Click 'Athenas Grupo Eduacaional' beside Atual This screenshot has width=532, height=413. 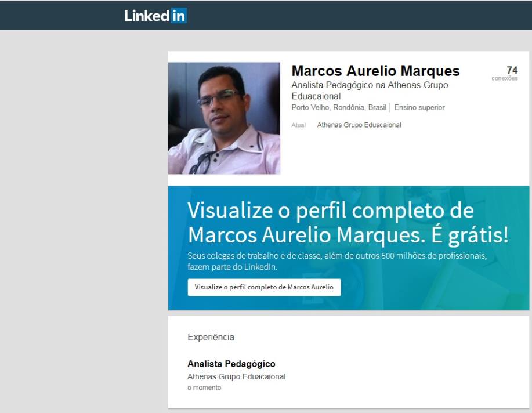tap(359, 125)
